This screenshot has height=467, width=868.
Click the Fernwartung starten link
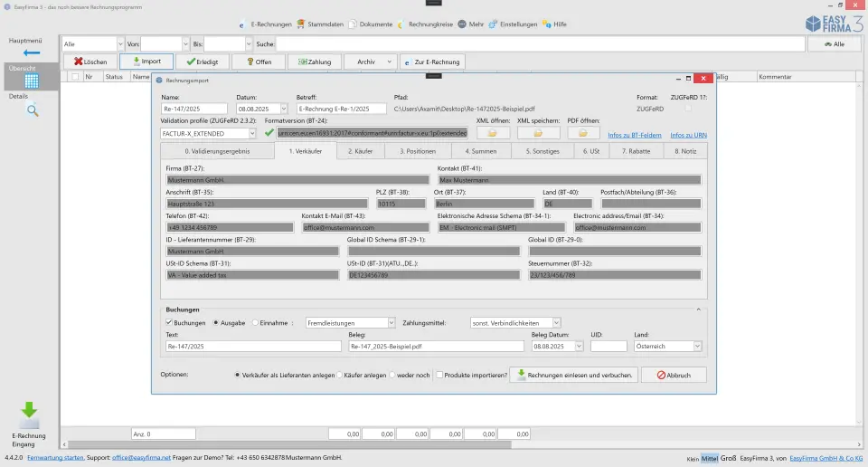pos(55,458)
